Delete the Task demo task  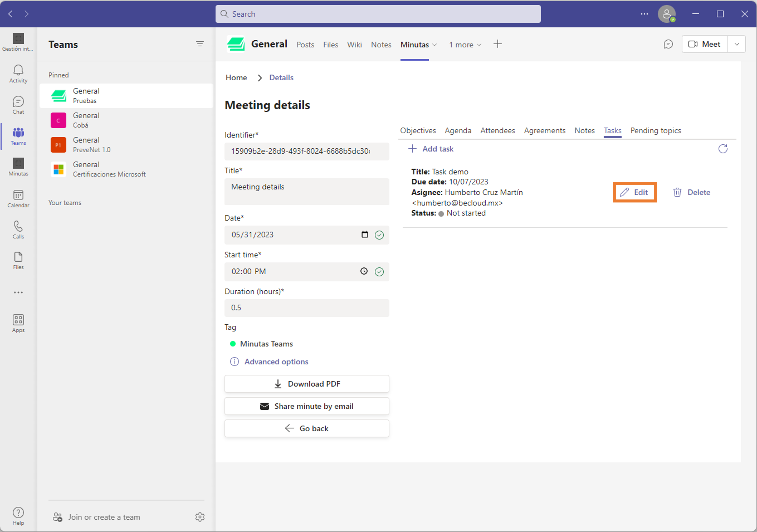(691, 192)
